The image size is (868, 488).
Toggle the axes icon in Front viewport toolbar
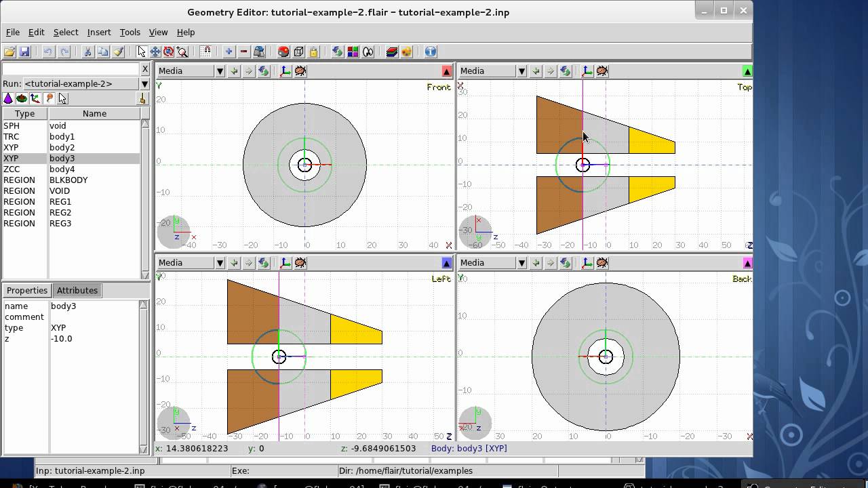point(285,71)
